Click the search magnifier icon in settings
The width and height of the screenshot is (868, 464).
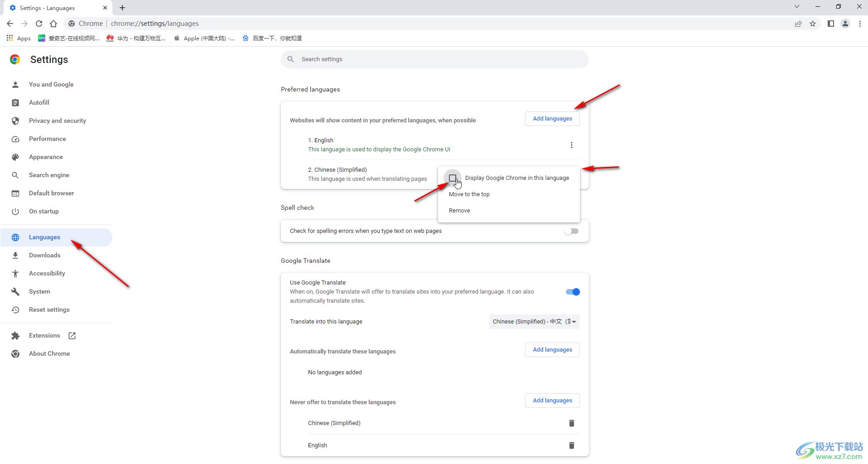(x=291, y=59)
